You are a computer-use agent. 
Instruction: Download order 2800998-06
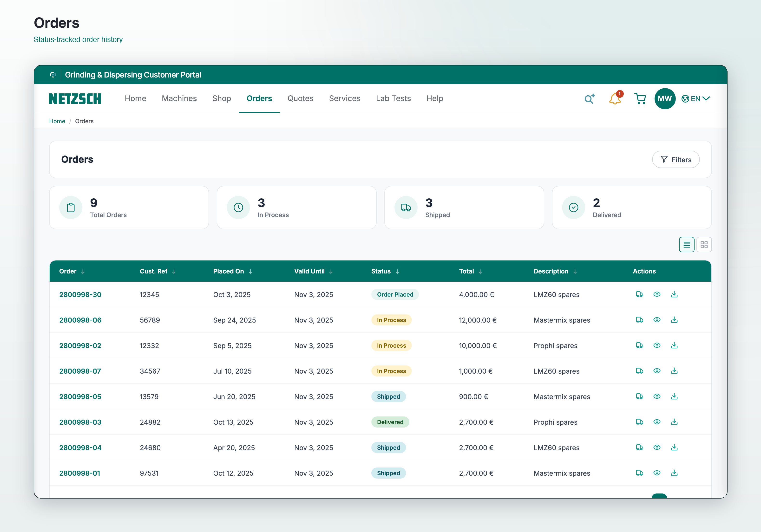(674, 320)
